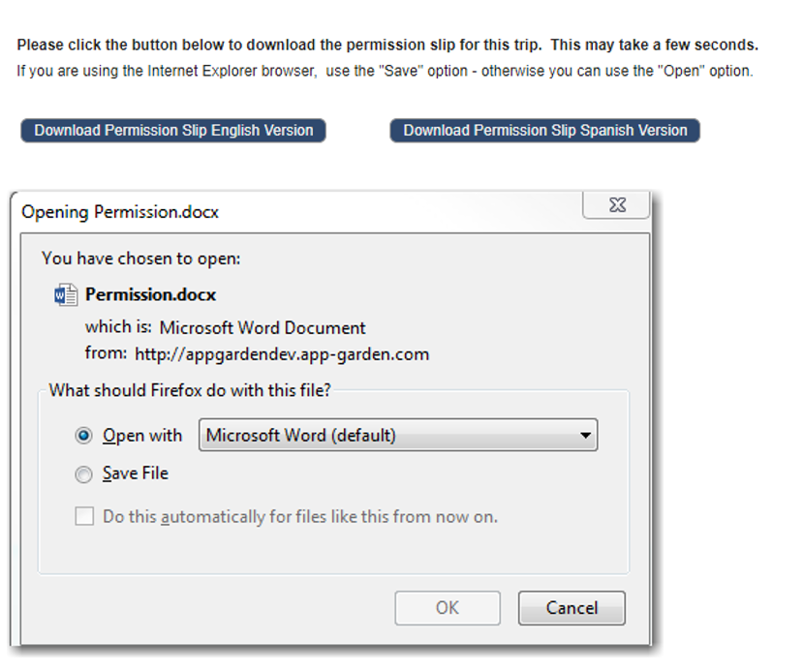The height and width of the screenshot is (672, 804).
Task: Cancel the file opening dialog
Action: click(572, 608)
